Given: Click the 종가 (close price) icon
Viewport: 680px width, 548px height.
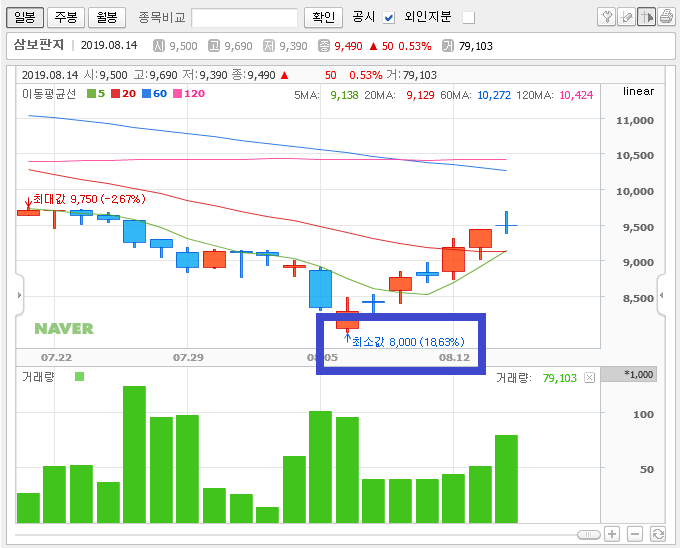Looking at the screenshot, I should coord(324,46).
